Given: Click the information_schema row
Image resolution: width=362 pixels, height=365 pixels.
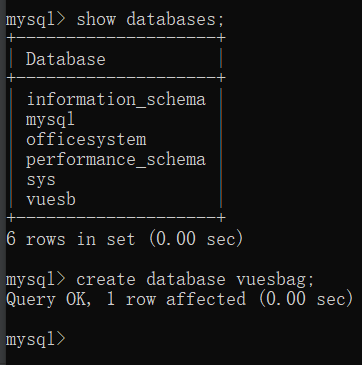Looking at the screenshot, I should (116, 99).
